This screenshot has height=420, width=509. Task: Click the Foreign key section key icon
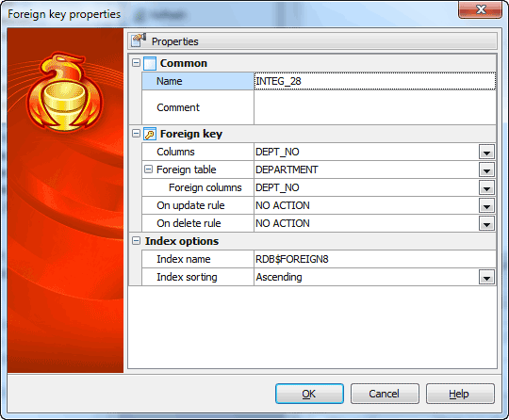click(150, 134)
